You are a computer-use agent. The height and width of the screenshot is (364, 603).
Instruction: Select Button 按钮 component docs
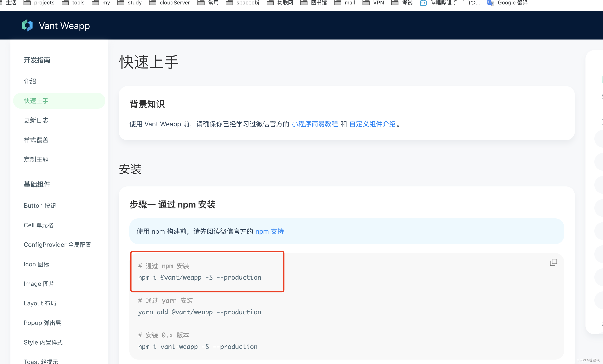(40, 206)
